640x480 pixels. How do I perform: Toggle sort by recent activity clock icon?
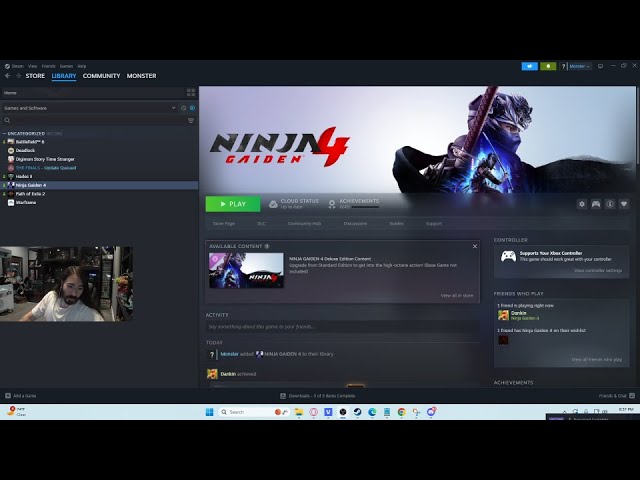tap(183, 108)
